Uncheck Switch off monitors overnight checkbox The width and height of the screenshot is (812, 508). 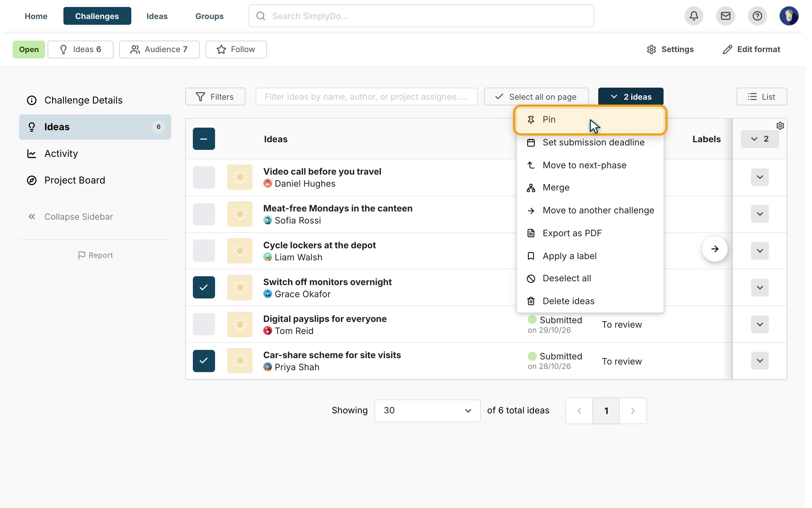click(x=204, y=287)
